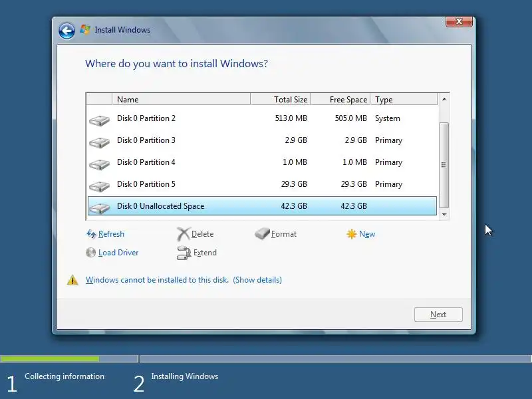
Task: Click drive icon for Unallocated Space row
Action: pyautogui.click(x=99, y=208)
